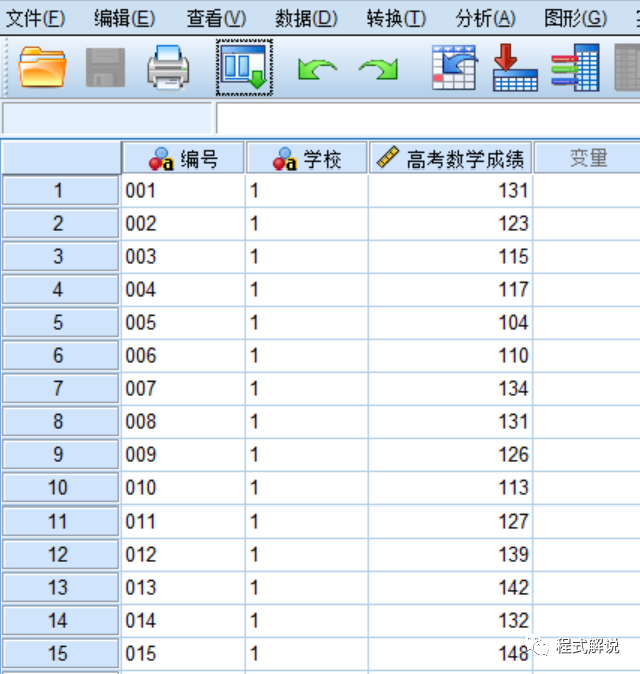Click the 编号 cell containing 003
Image resolution: width=640 pixels, height=674 pixels.
(184, 257)
